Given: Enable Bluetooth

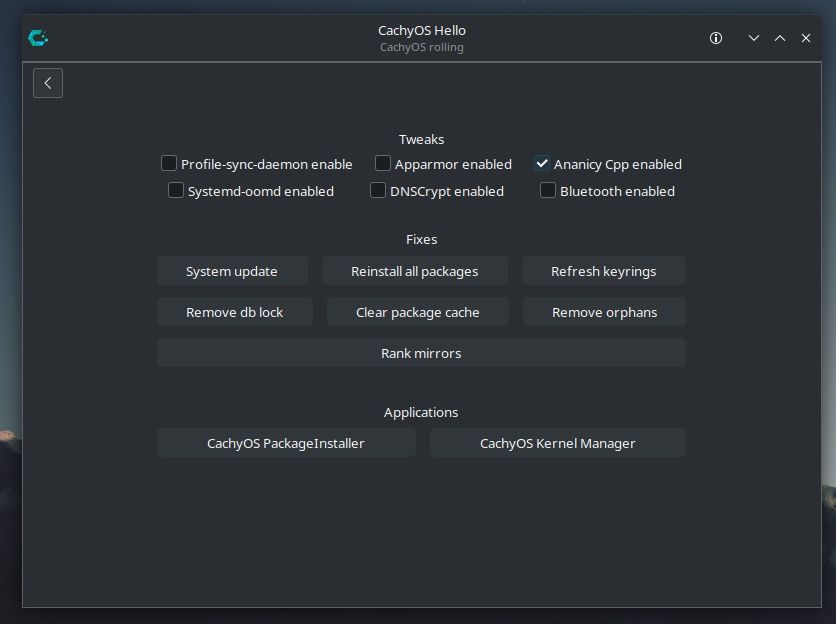Looking at the screenshot, I should point(548,190).
